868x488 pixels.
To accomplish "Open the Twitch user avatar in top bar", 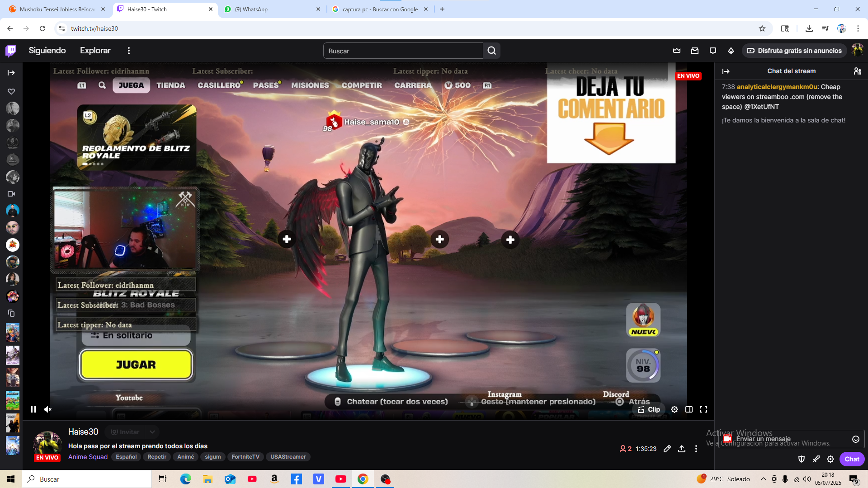I will [x=857, y=50].
